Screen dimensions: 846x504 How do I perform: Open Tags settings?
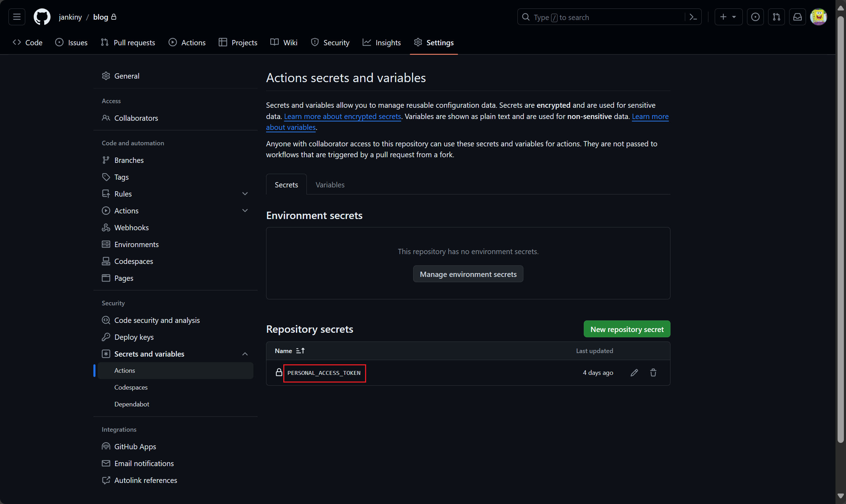click(x=176, y=177)
